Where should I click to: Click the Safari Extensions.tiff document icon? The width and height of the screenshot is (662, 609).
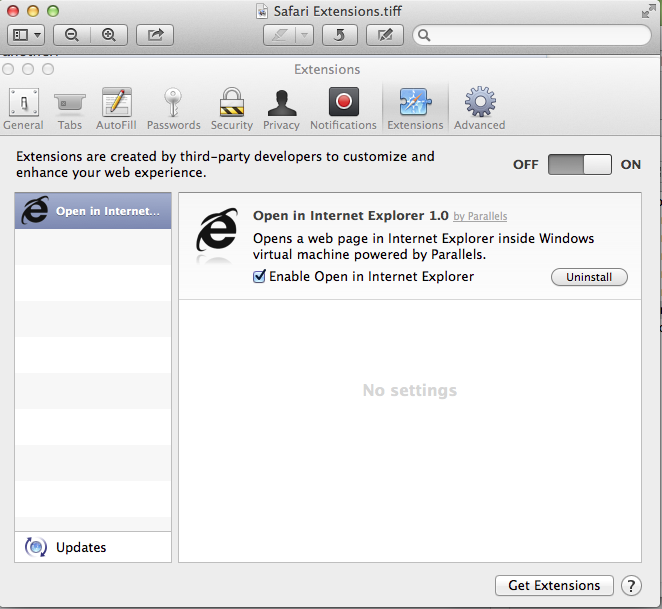[x=262, y=11]
